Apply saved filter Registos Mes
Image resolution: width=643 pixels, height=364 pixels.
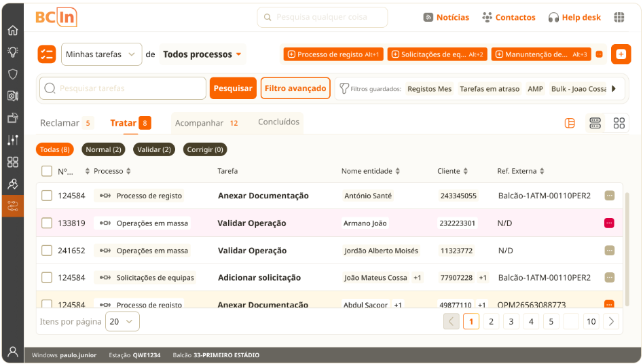coord(429,89)
